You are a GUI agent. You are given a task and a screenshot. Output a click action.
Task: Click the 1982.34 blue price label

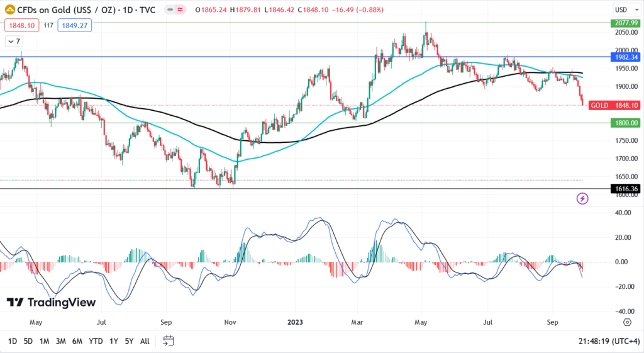[626, 57]
